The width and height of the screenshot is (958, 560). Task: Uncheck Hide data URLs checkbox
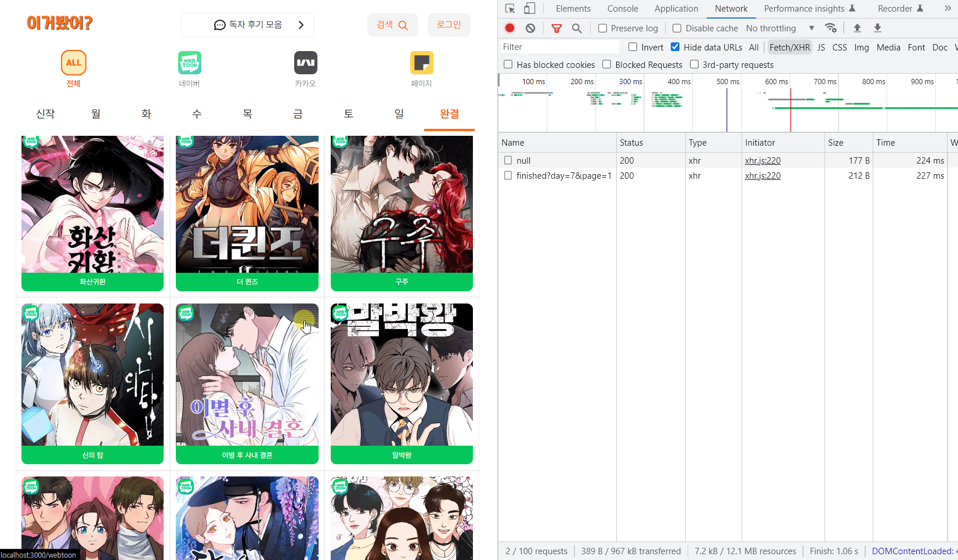click(x=675, y=47)
